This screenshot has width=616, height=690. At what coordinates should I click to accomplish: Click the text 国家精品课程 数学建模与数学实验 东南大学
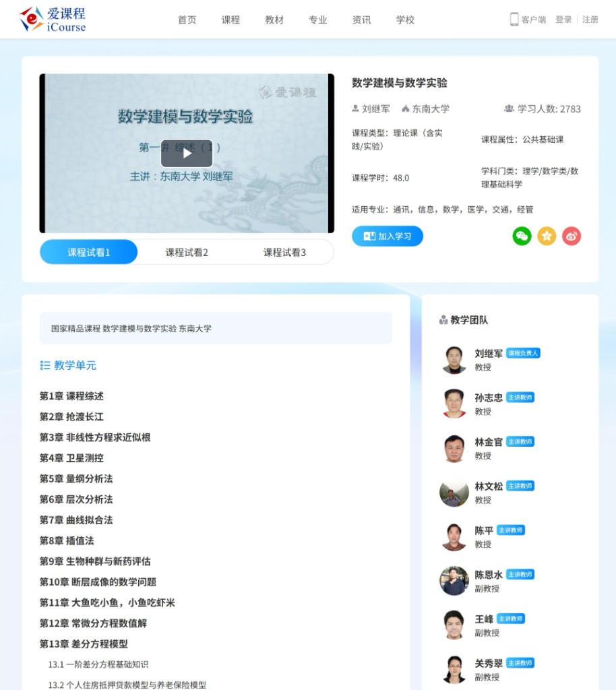(x=131, y=328)
